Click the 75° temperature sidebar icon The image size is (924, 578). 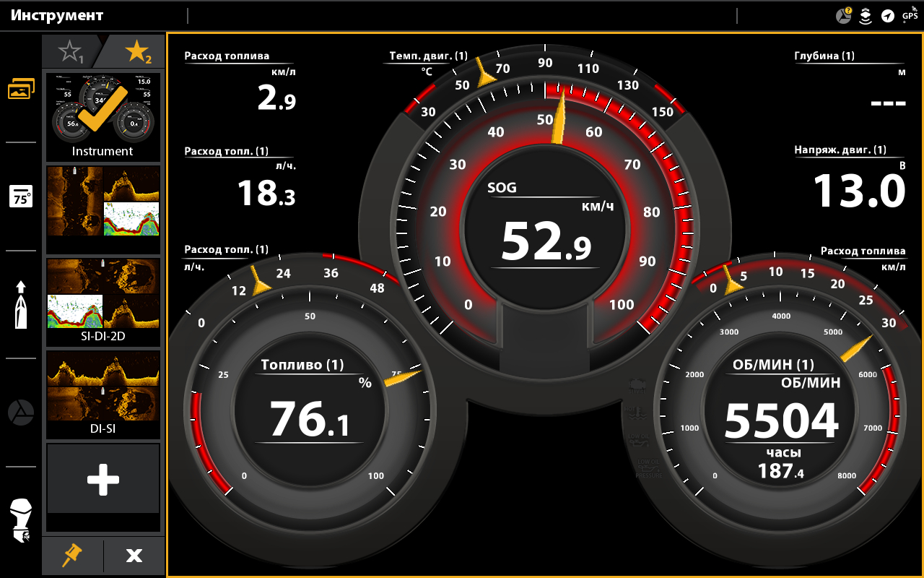21,197
